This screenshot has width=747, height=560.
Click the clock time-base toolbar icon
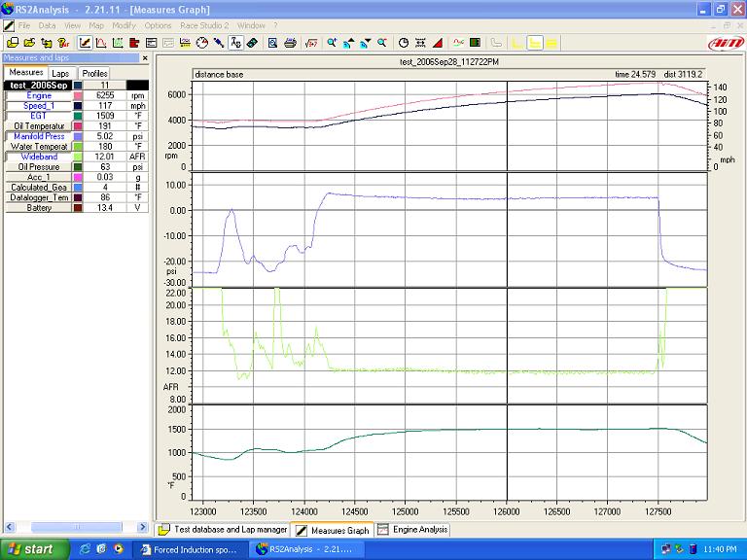pos(404,43)
